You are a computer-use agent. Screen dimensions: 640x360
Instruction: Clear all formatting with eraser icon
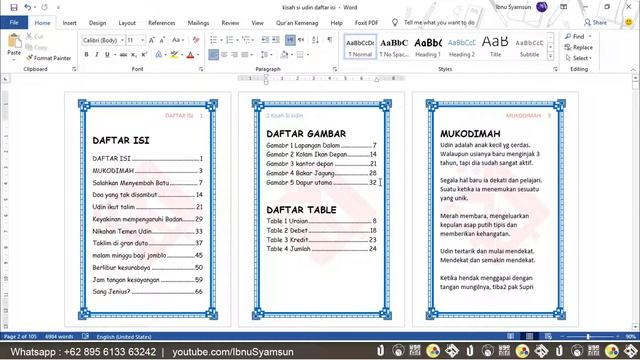tap(196, 40)
